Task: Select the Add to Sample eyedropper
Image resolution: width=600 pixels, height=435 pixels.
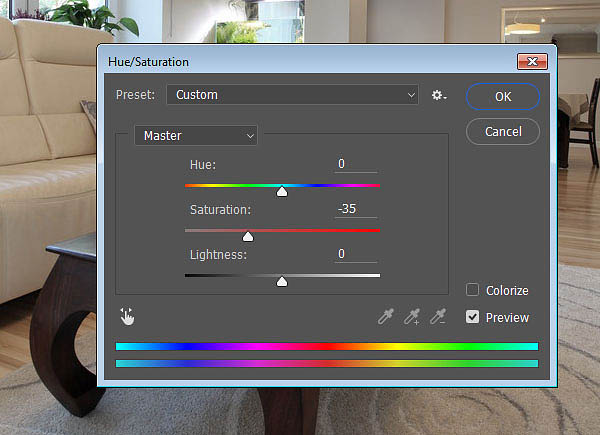Action: tap(412, 316)
